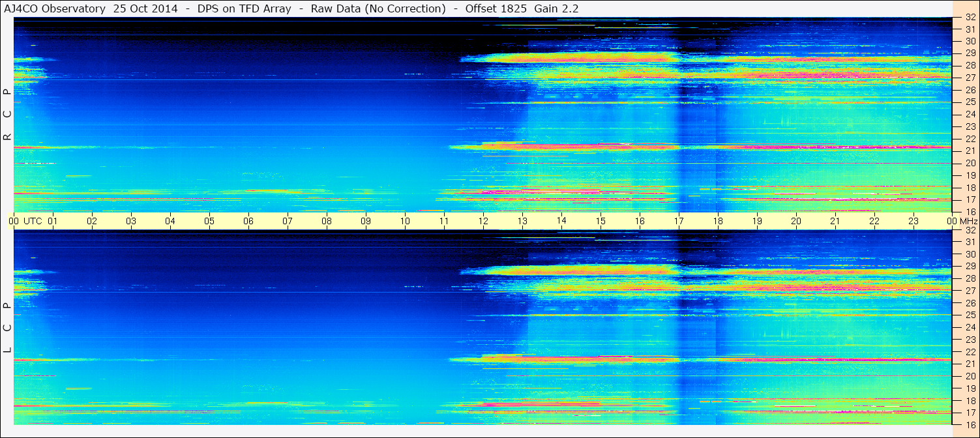
Task: Pick RCP panel's 25 MHz frequency label
Action: pyautogui.click(x=970, y=102)
